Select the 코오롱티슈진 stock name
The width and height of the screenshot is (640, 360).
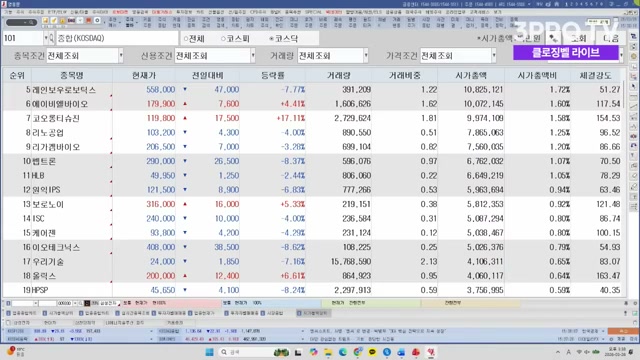pyautogui.click(x=56, y=118)
